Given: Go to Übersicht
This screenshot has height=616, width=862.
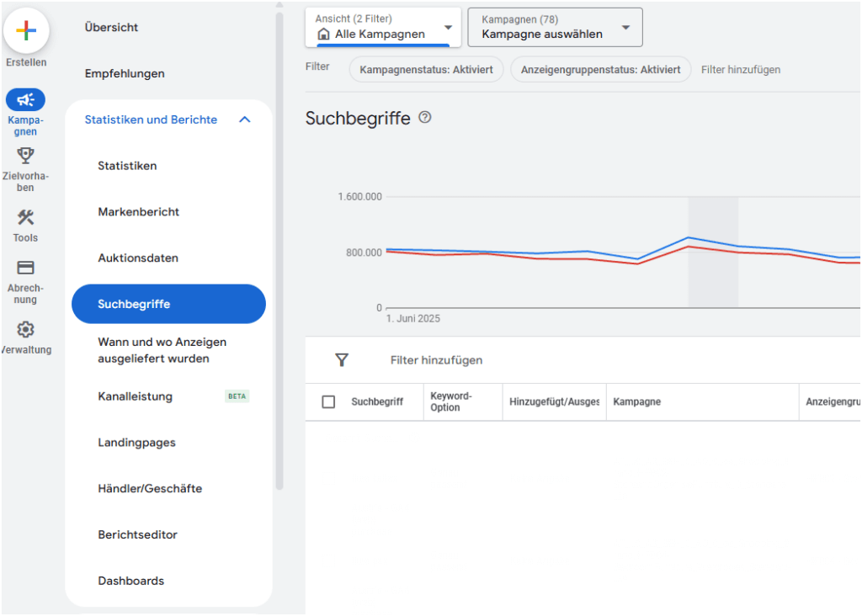Looking at the screenshot, I should (111, 27).
